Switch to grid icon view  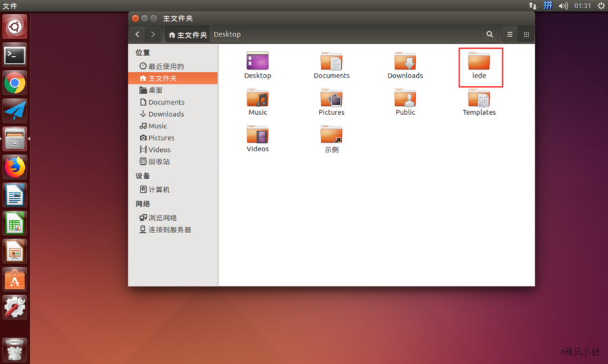click(526, 34)
